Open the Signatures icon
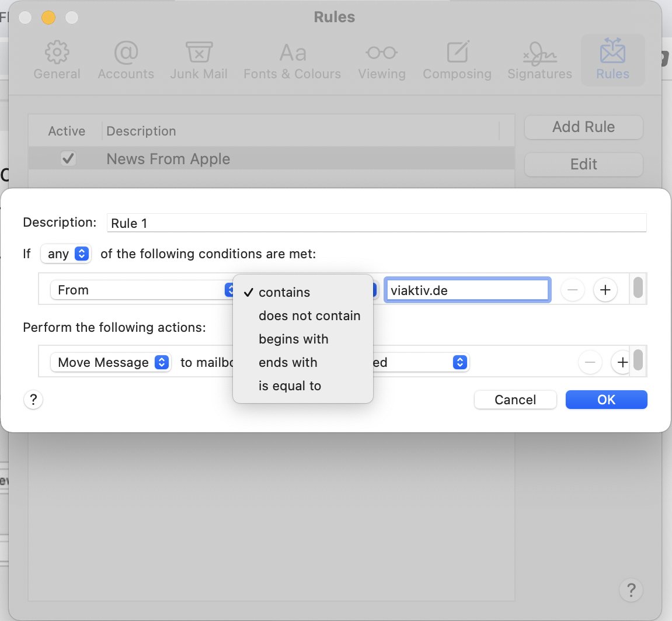Image resolution: width=672 pixels, height=621 pixels. point(539,53)
